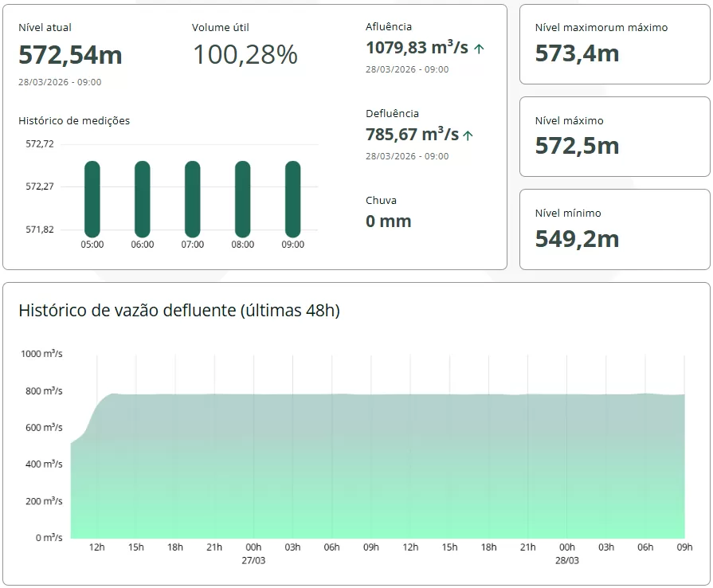Click the Chuva 0 mm reading

pyautogui.click(x=388, y=221)
